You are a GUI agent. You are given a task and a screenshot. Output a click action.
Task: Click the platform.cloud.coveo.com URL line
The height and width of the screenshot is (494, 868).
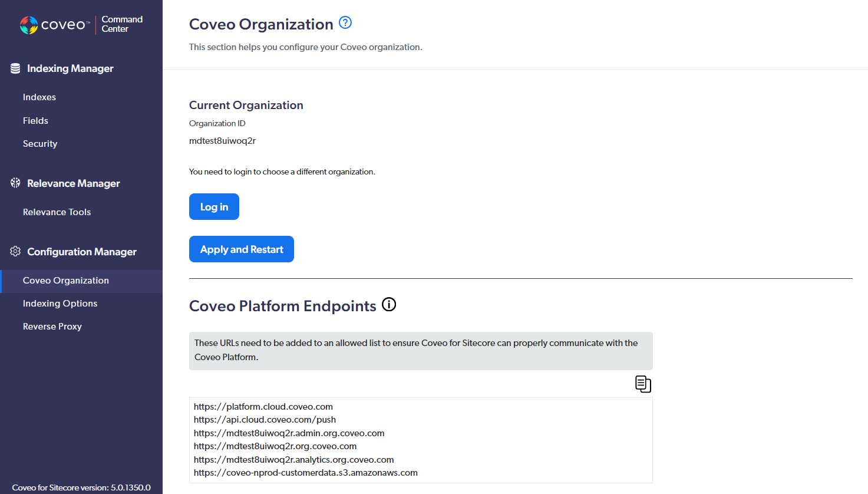[x=263, y=407]
